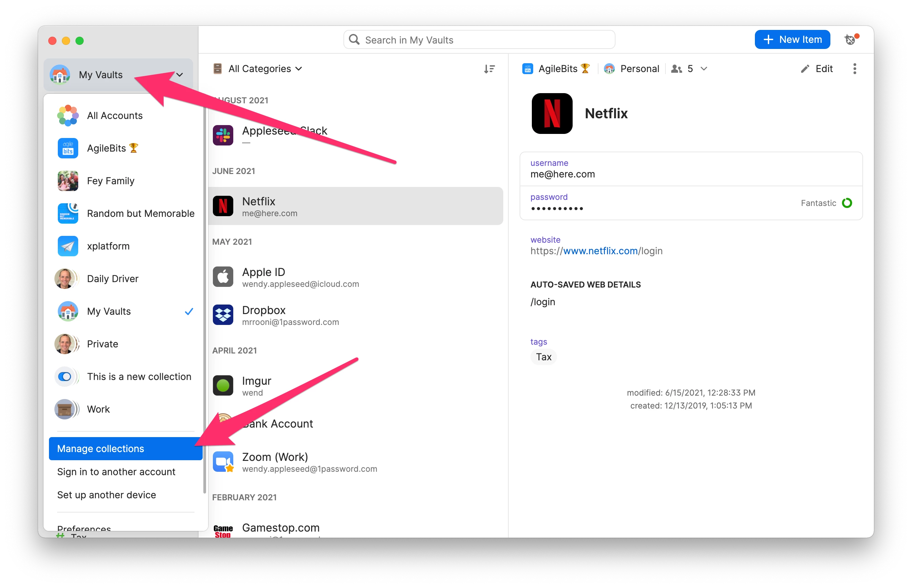Image resolution: width=912 pixels, height=588 pixels.
Task: Expand the vault sharing chevron after 5
Action: [x=704, y=69]
